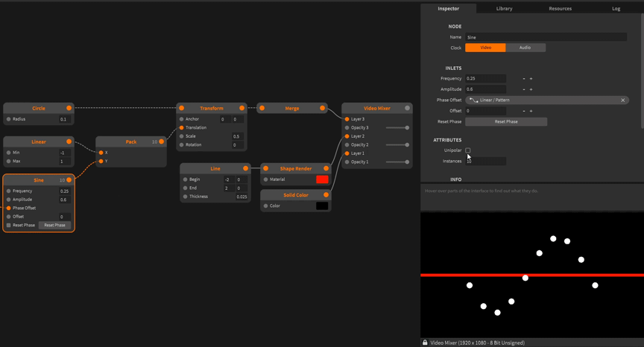The height and width of the screenshot is (347, 644).
Task: Click the Inspector panel scrollbar
Action: pos(642,66)
